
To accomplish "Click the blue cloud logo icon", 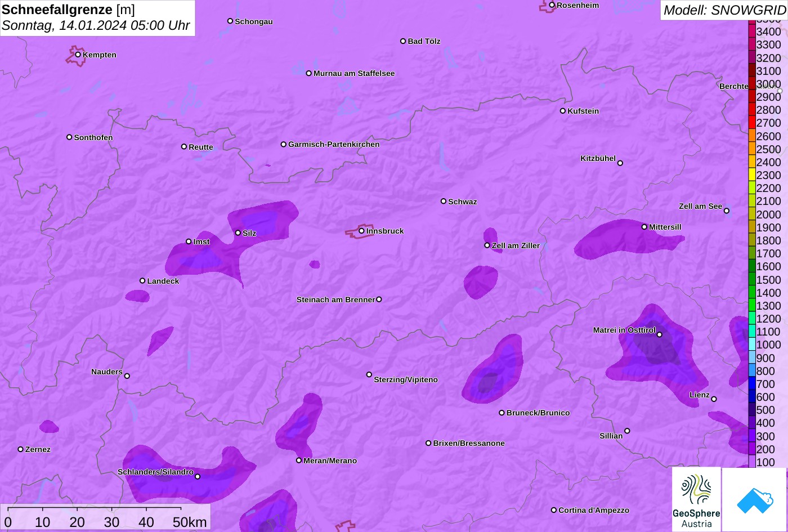I will [754, 499].
